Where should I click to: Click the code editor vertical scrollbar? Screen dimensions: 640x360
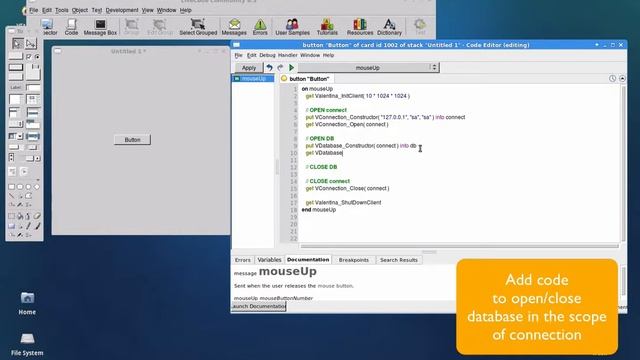pyautogui.click(x=623, y=163)
